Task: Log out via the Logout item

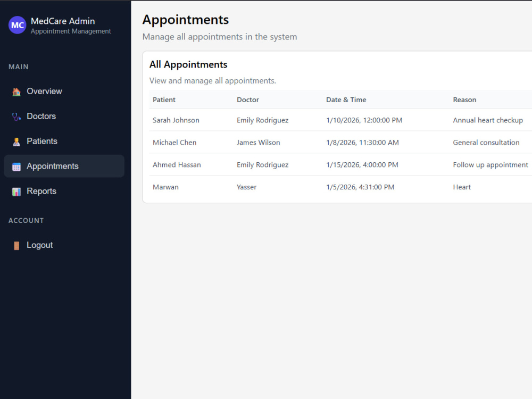Action: 64,245
